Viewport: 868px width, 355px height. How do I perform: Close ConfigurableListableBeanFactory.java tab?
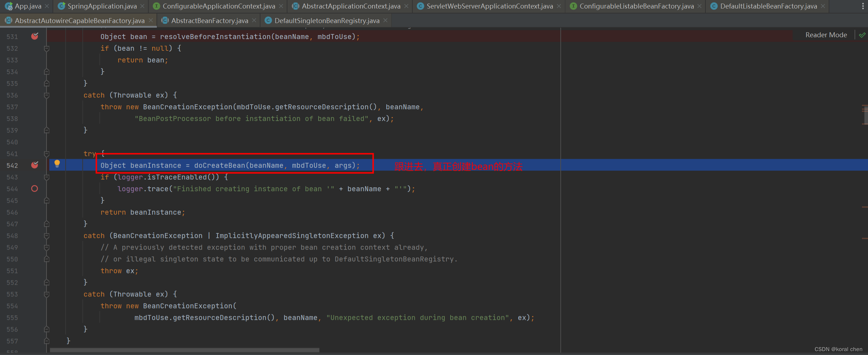click(699, 6)
